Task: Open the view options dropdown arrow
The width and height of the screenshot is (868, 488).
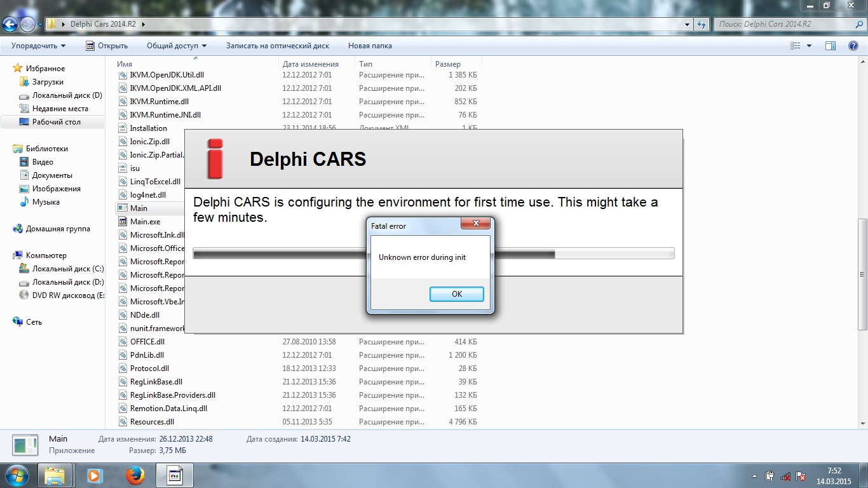Action: [809, 46]
